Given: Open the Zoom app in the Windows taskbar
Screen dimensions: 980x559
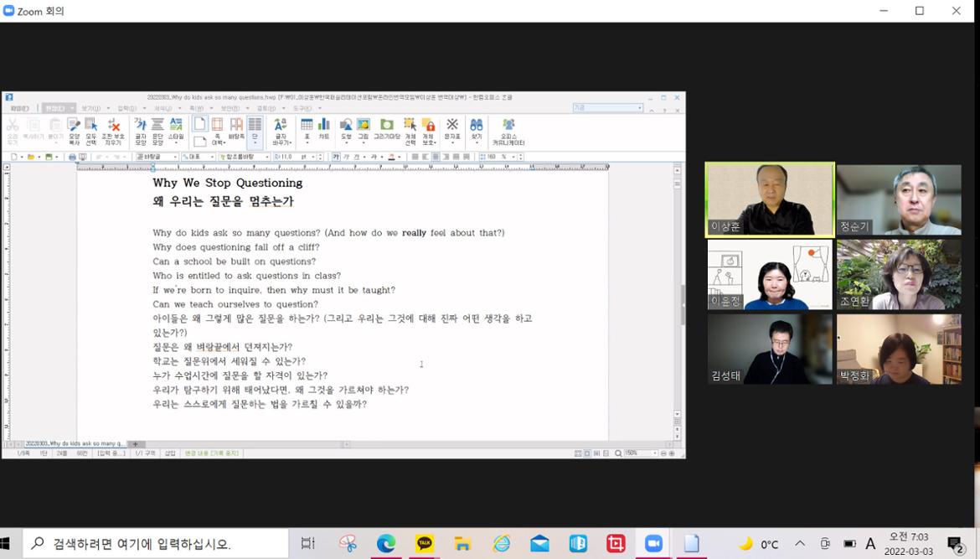Looking at the screenshot, I should [x=653, y=544].
